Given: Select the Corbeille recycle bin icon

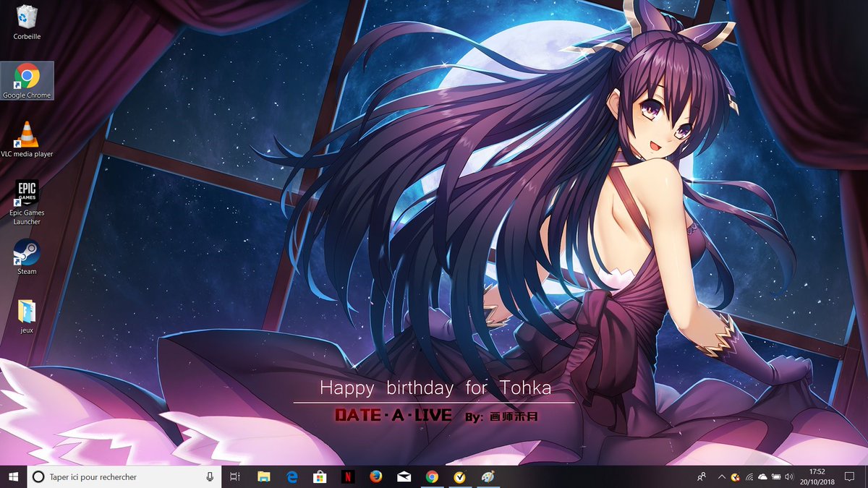Looking at the screenshot, I should pos(27,22).
